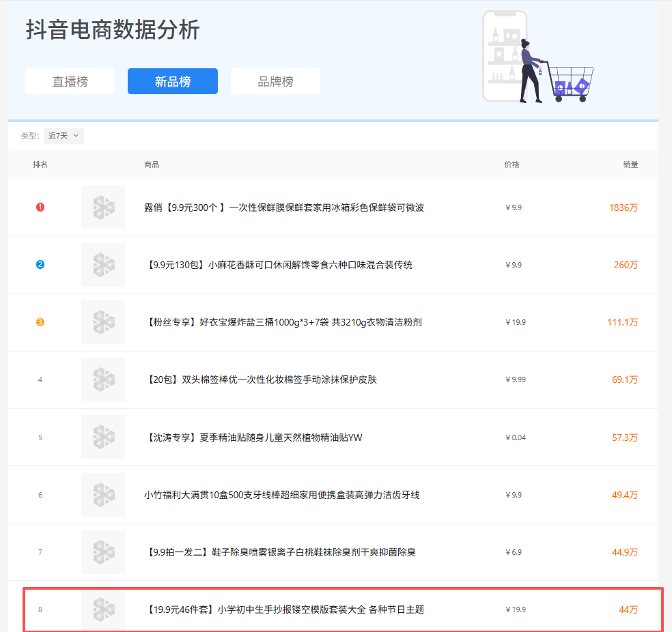Select price ¥6.9 in rank 7 row

pos(514,552)
